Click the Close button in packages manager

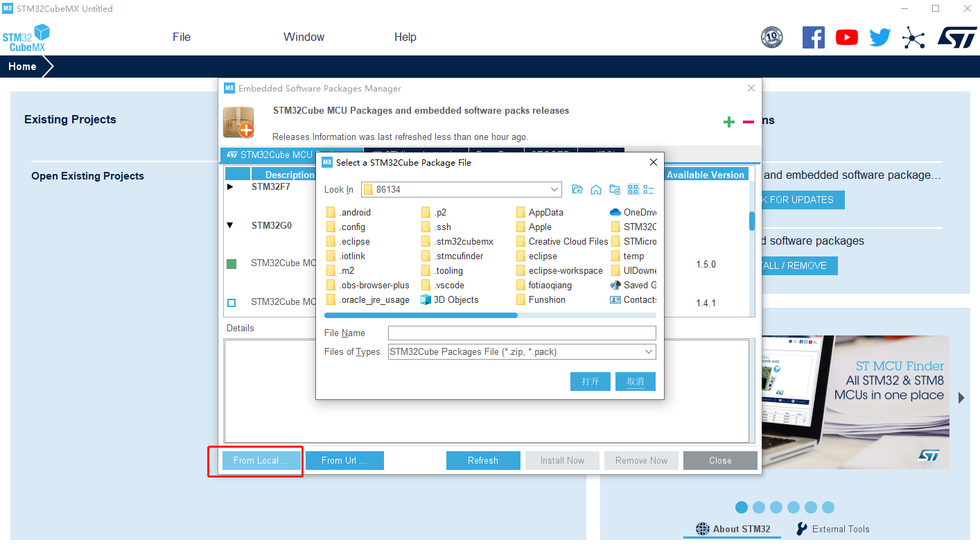pos(720,460)
